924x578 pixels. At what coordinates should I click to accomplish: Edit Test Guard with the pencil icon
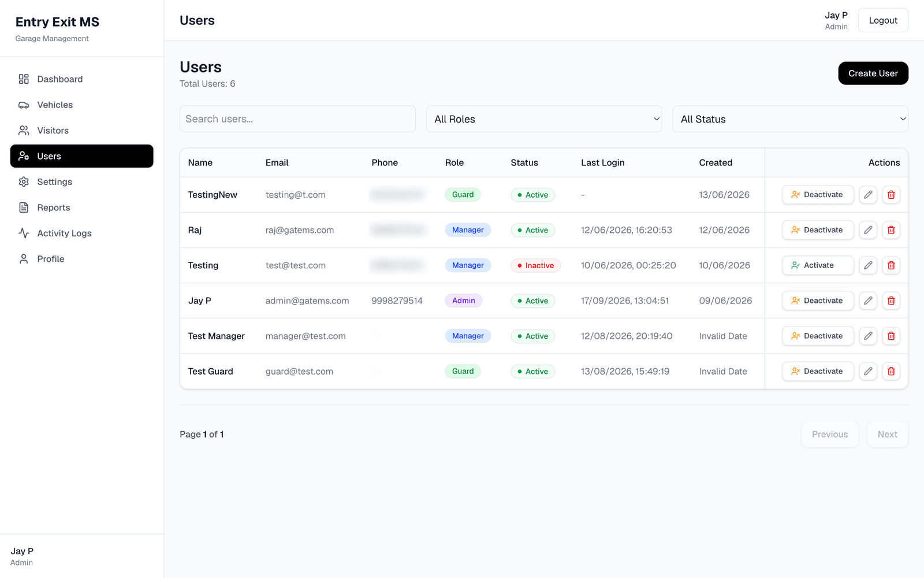click(x=868, y=371)
